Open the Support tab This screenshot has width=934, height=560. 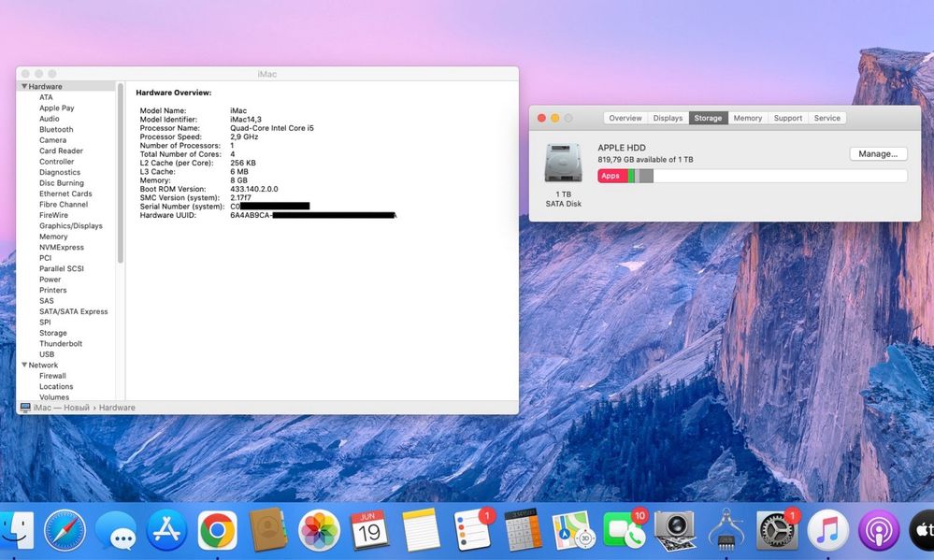click(x=788, y=118)
